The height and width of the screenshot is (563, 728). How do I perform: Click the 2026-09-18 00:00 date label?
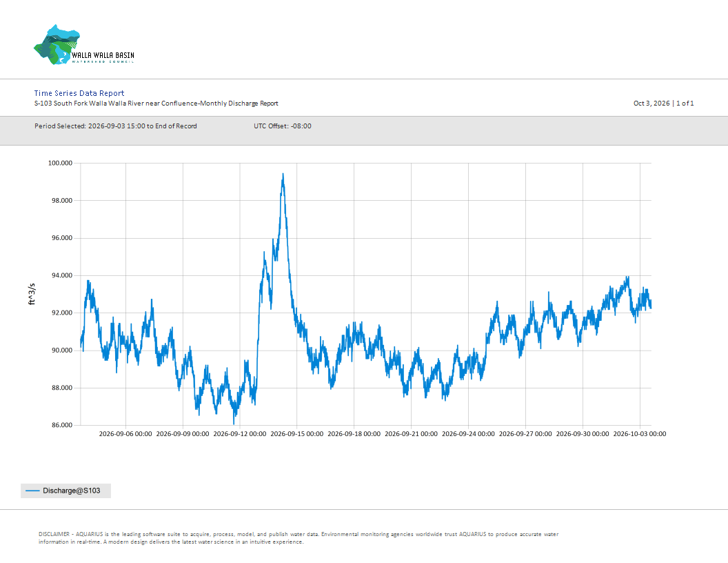[x=354, y=434]
